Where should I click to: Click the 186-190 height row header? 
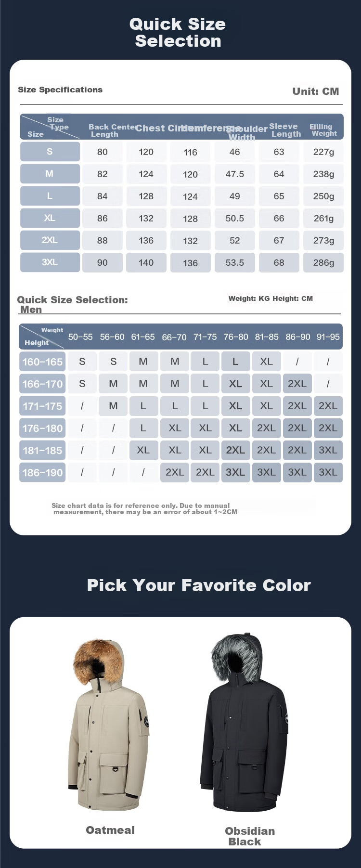point(42,472)
